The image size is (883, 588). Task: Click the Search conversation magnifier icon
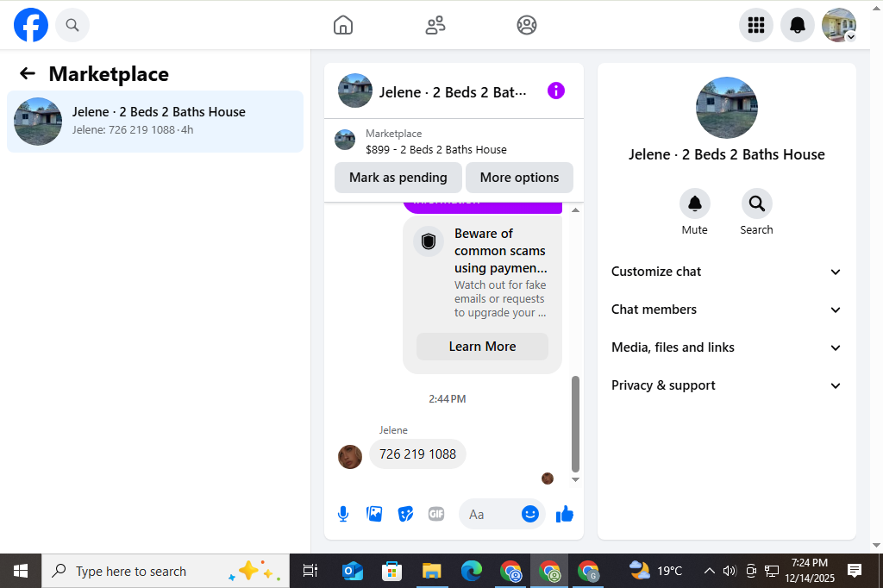756,203
